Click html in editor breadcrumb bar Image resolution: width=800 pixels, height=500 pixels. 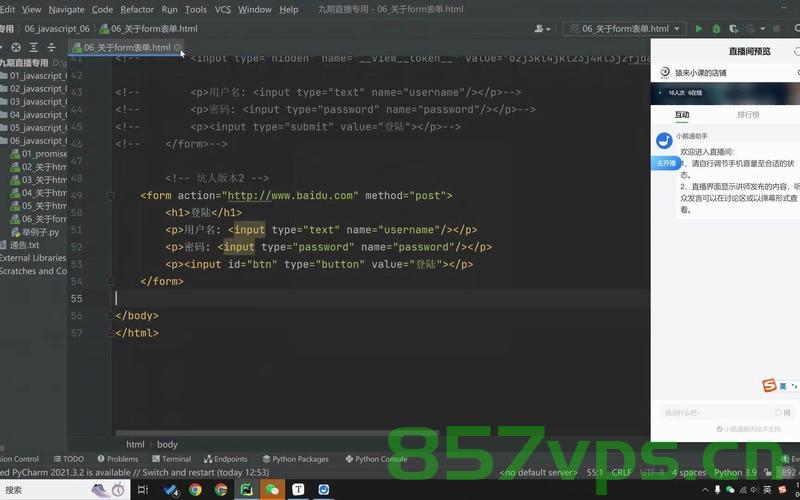135,445
